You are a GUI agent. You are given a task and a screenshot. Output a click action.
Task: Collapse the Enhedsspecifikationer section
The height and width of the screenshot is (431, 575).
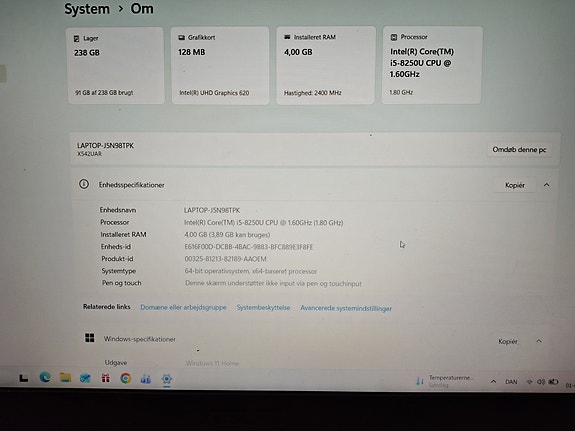point(546,185)
